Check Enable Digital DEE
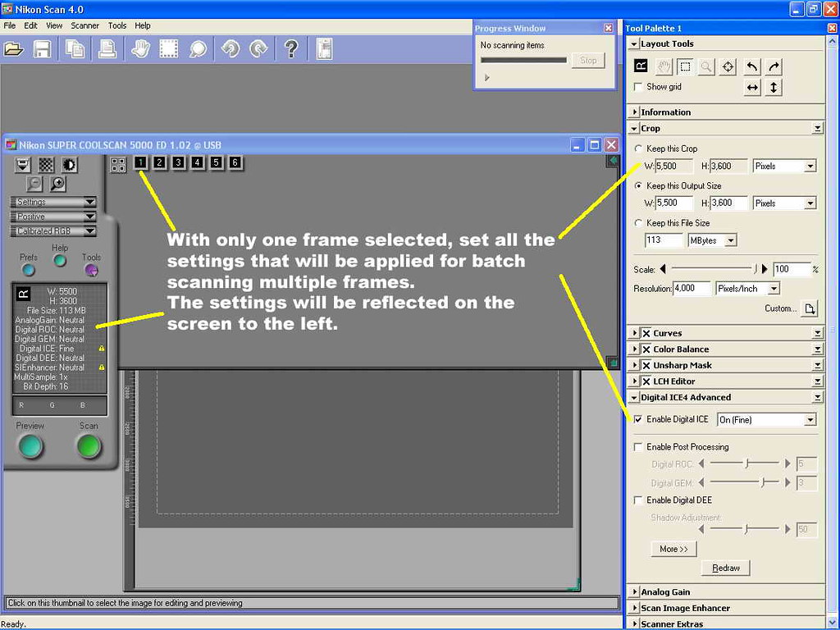This screenshot has width=840, height=630. point(638,500)
